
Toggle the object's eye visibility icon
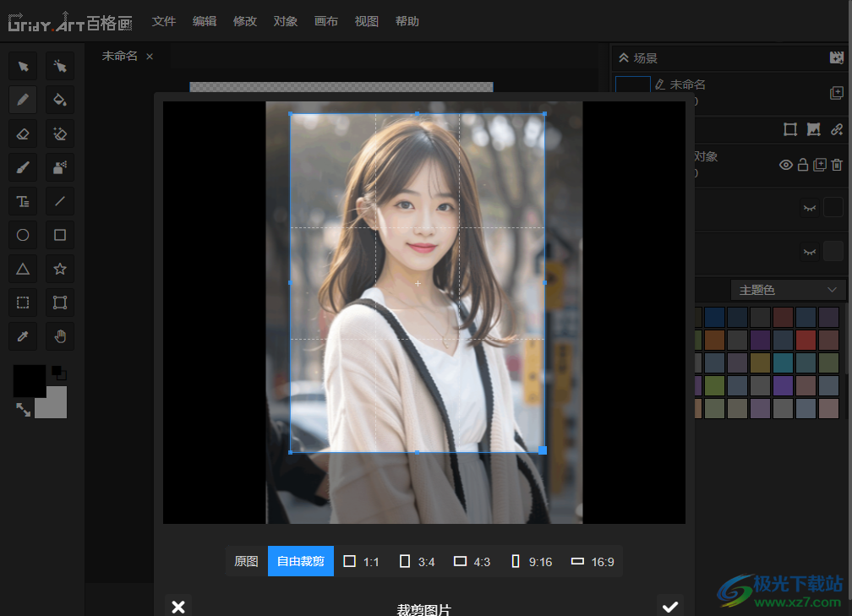786,165
